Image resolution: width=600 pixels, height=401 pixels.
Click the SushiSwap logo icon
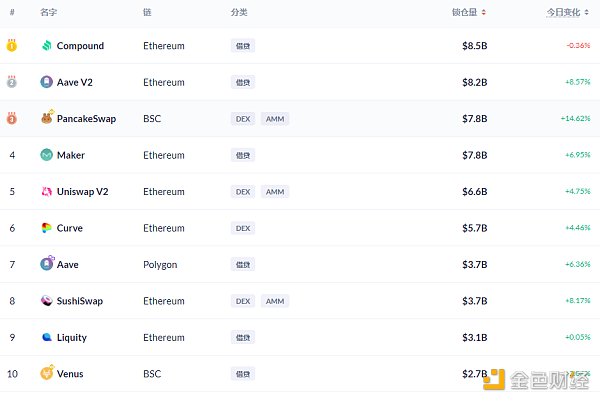pos(47,301)
